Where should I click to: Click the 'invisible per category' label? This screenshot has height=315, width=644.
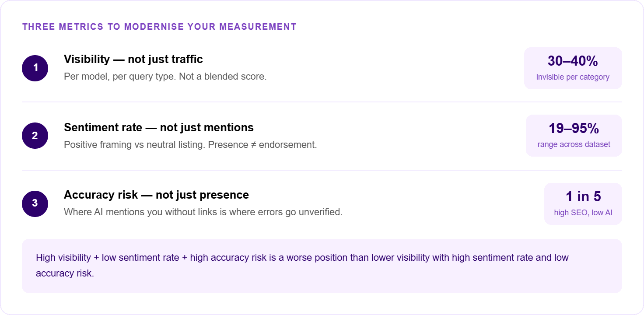click(x=573, y=77)
